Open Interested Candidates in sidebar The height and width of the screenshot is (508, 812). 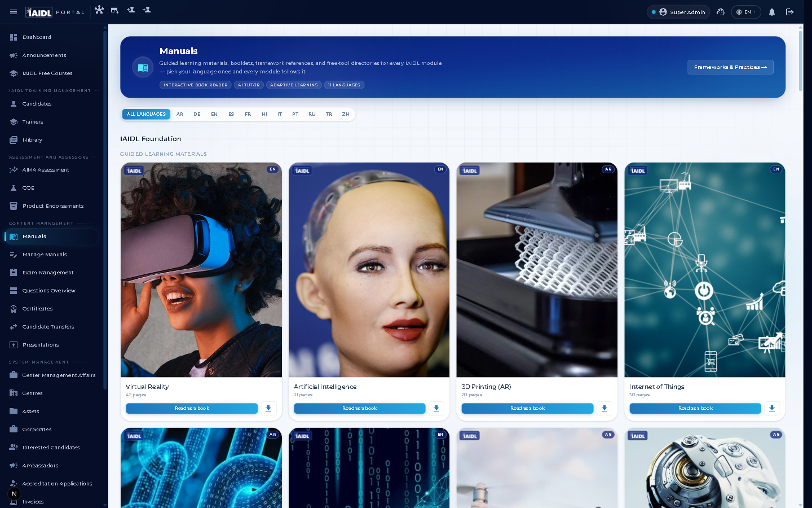click(x=51, y=448)
